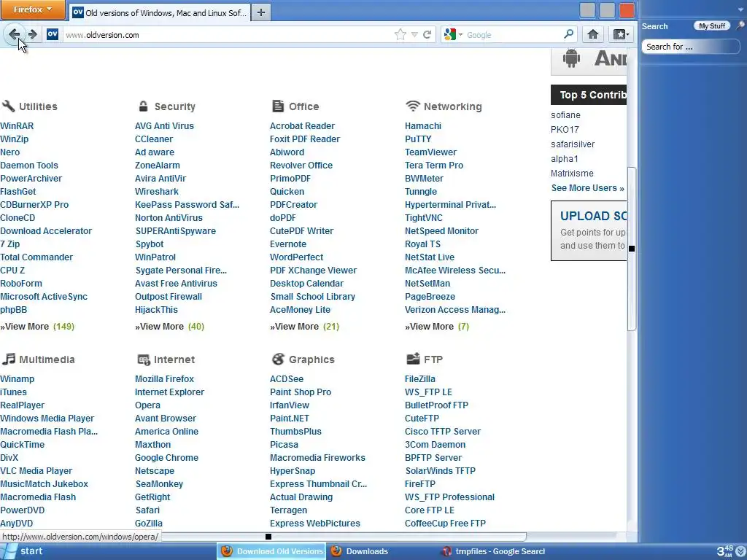Switch to Download Old Versions taskbar item
This screenshot has height=560, width=747.
point(271,551)
